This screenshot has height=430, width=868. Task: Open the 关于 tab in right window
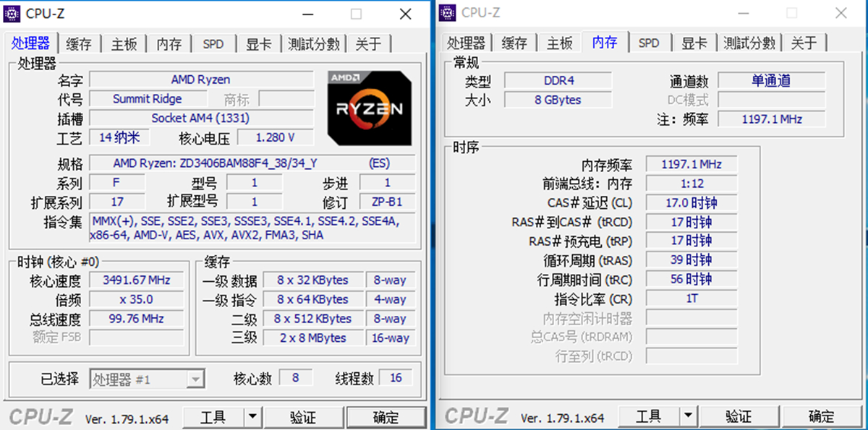pyautogui.click(x=804, y=42)
